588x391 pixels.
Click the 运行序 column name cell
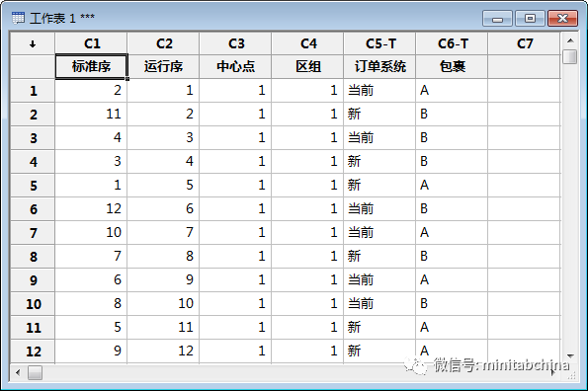click(163, 67)
